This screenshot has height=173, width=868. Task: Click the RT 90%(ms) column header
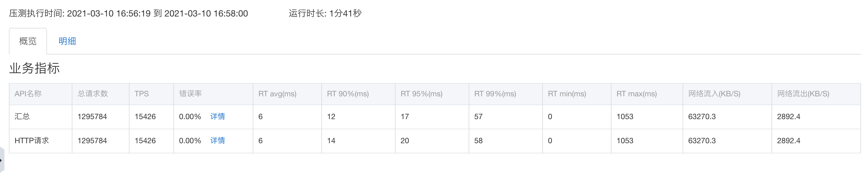348,93
